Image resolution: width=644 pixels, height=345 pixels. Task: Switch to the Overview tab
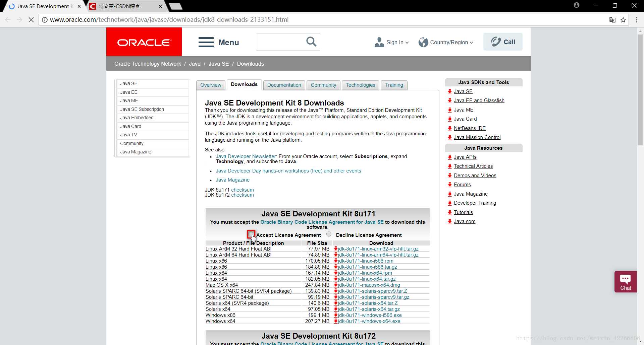211,85
